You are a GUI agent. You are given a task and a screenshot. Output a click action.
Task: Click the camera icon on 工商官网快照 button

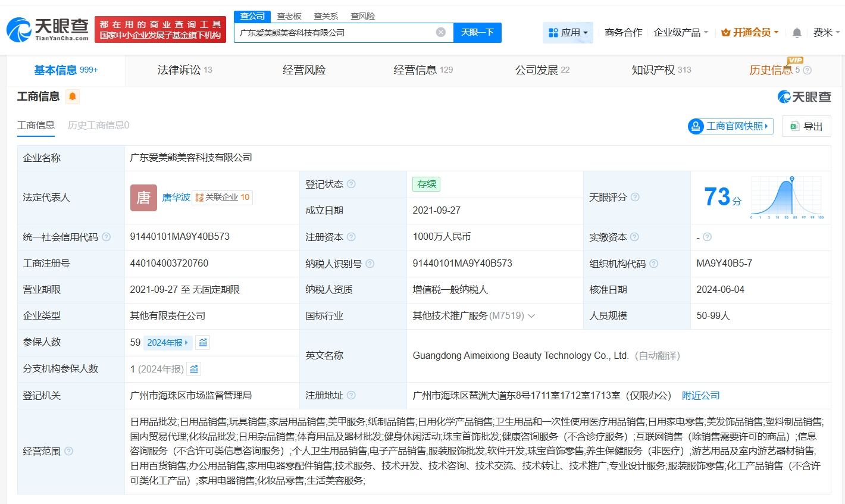(695, 126)
